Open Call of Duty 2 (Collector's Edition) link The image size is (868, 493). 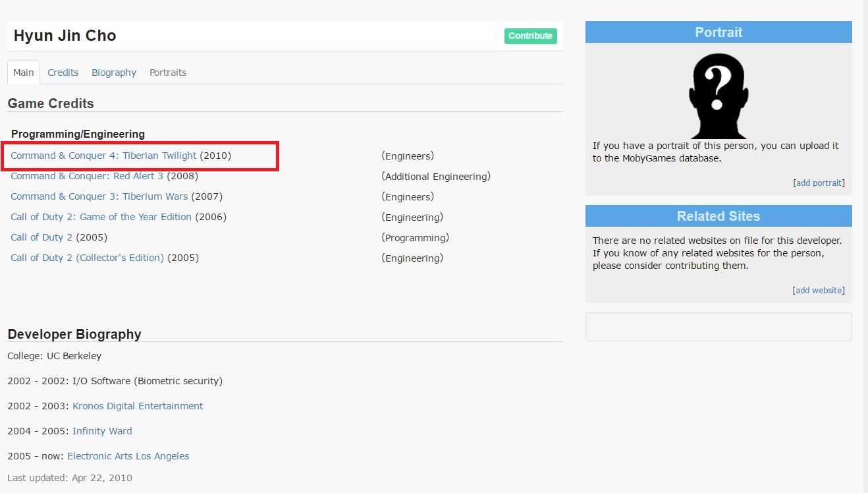87,258
